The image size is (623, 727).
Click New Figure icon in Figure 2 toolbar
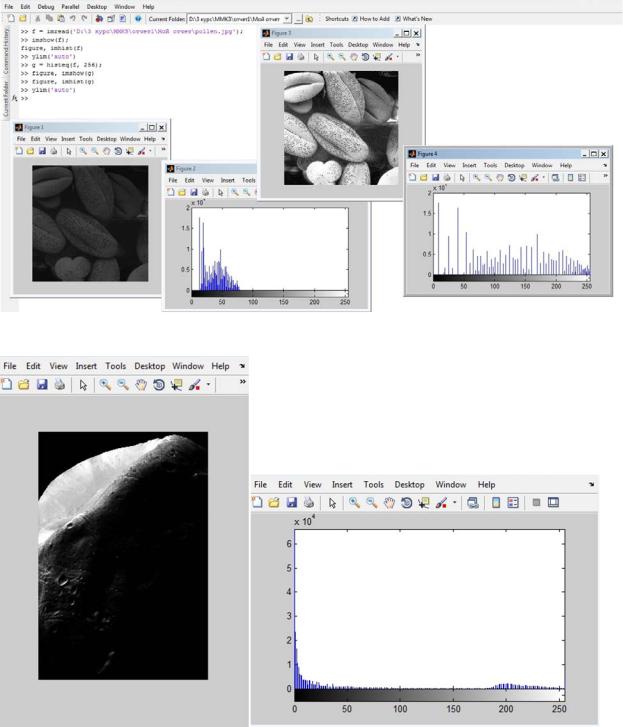pyautogui.click(x=171, y=192)
